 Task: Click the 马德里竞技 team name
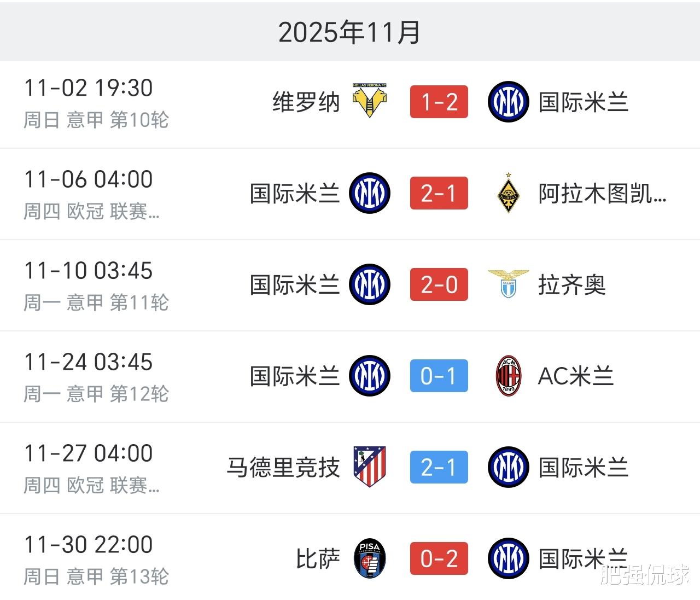tap(283, 468)
